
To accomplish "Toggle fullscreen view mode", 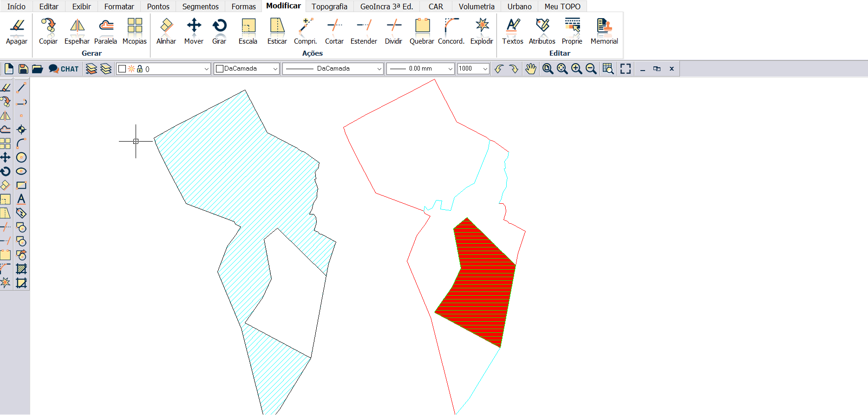I will pos(626,69).
